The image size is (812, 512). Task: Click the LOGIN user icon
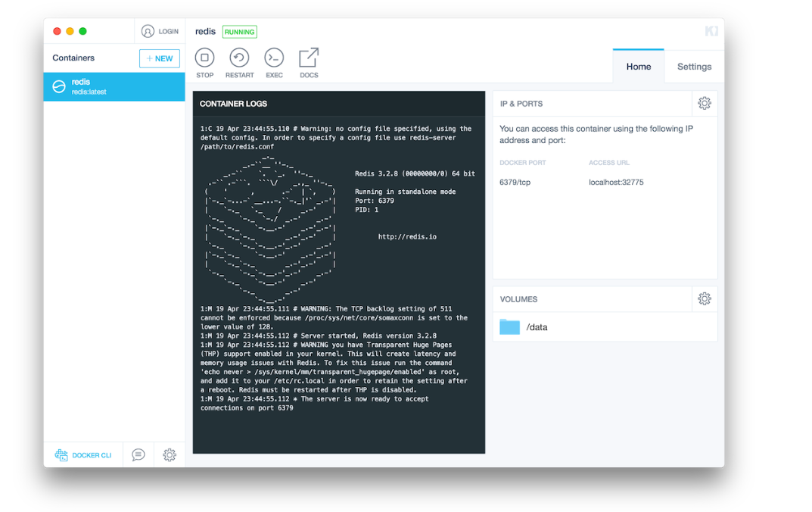148,32
